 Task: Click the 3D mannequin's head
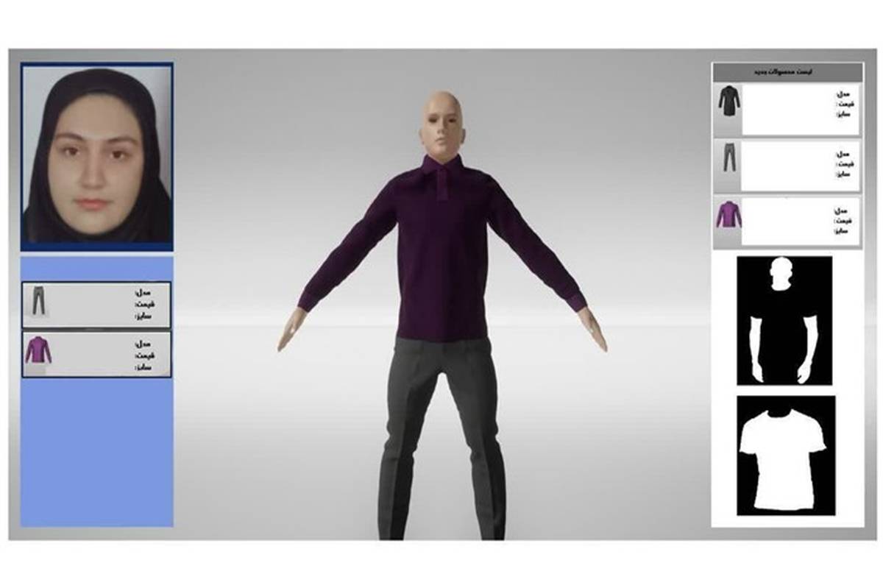(443, 121)
